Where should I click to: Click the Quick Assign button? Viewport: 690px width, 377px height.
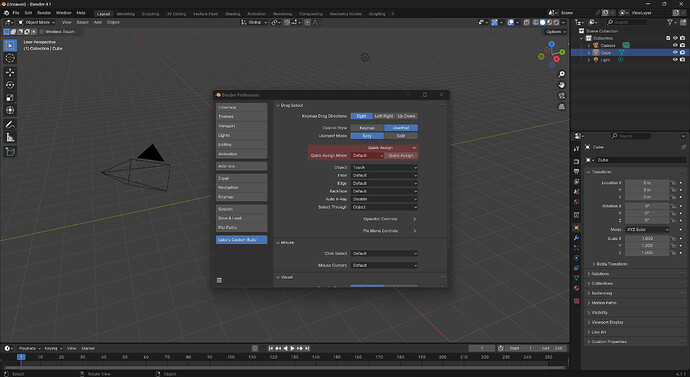tap(401, 156)
